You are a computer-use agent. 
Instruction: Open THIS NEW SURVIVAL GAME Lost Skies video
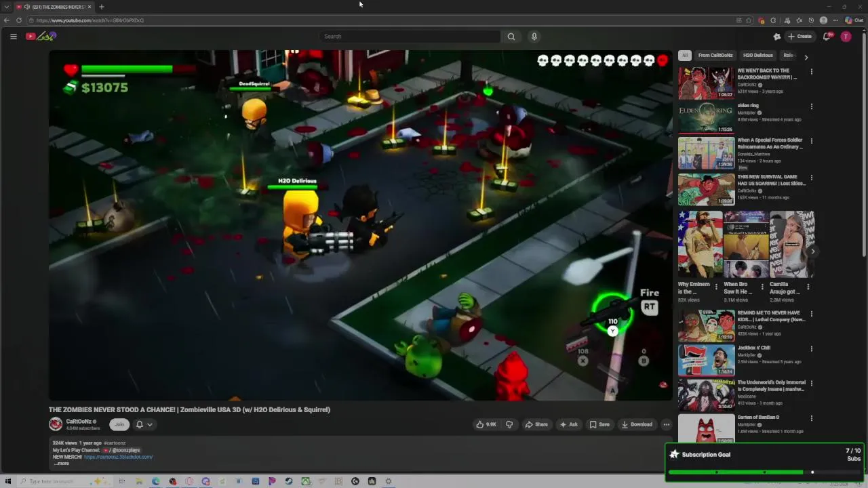click(706, 189)
